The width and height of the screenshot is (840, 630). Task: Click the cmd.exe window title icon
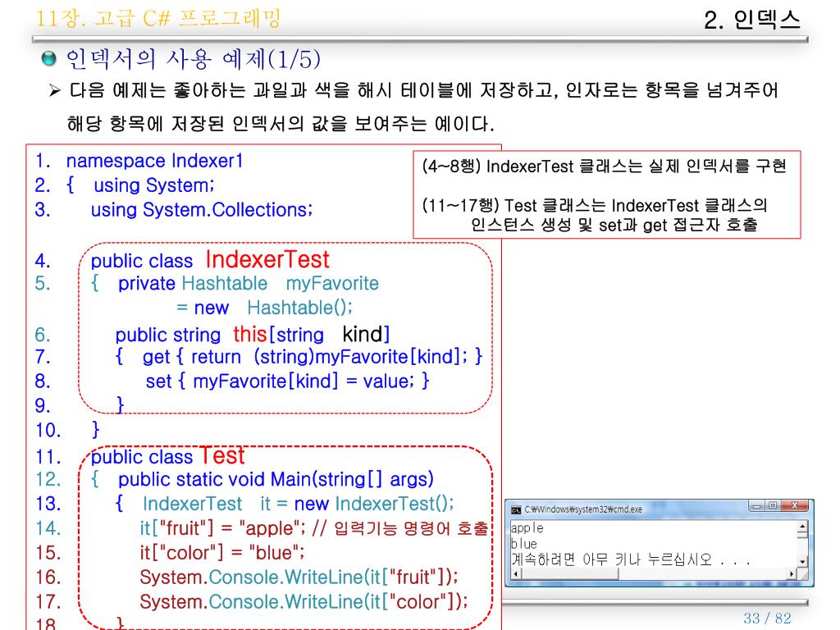click(516, 509)
